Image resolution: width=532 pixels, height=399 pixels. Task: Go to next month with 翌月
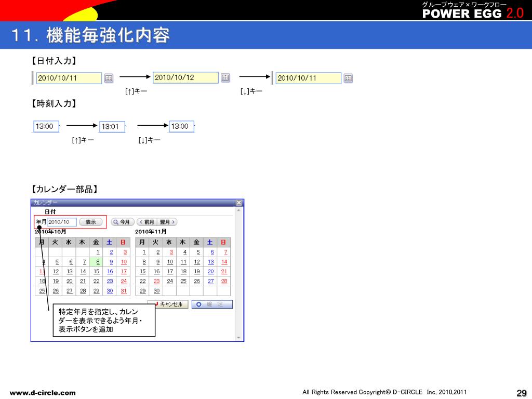[167, 222]
